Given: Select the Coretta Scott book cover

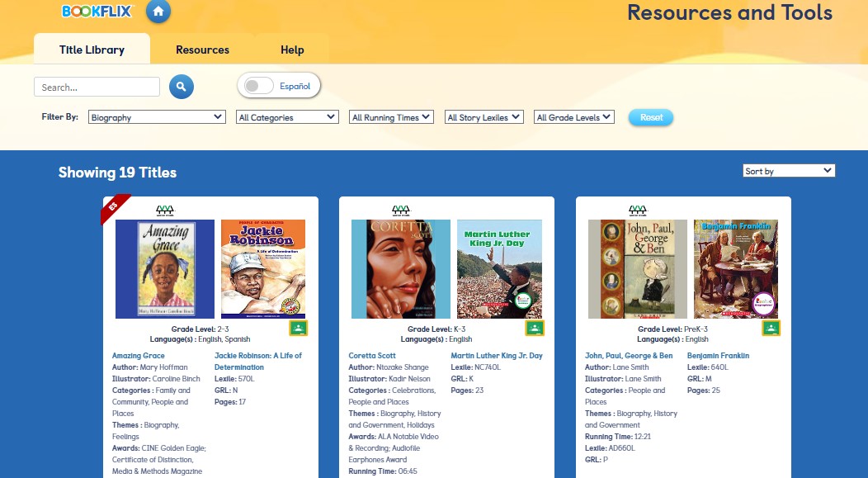Looking at the screenshot, I should (401, 269).
